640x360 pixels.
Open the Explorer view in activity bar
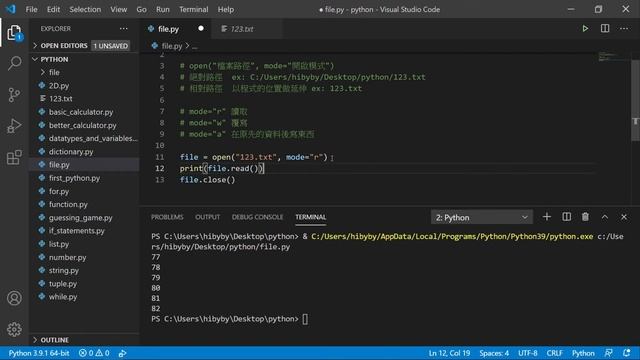coord(14,33)
